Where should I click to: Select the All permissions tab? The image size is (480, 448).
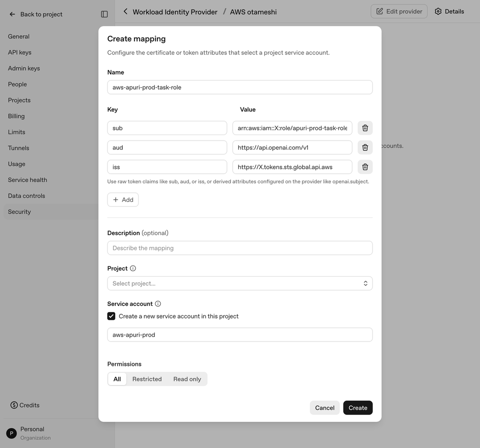117,379
